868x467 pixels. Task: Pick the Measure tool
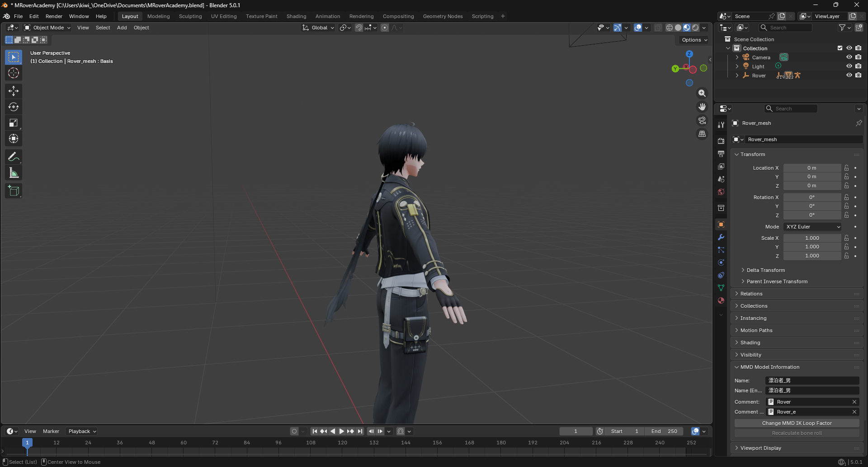click(x=14, y=173)
